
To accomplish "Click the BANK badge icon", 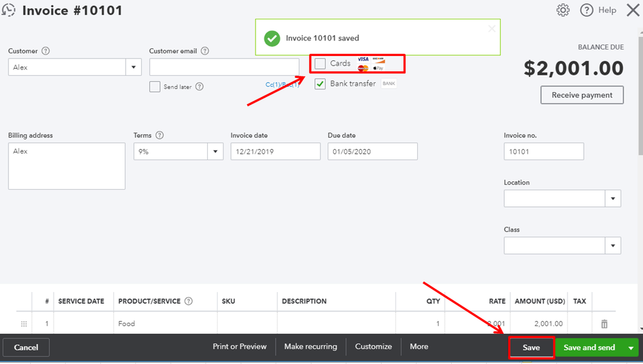I will 389,83.
